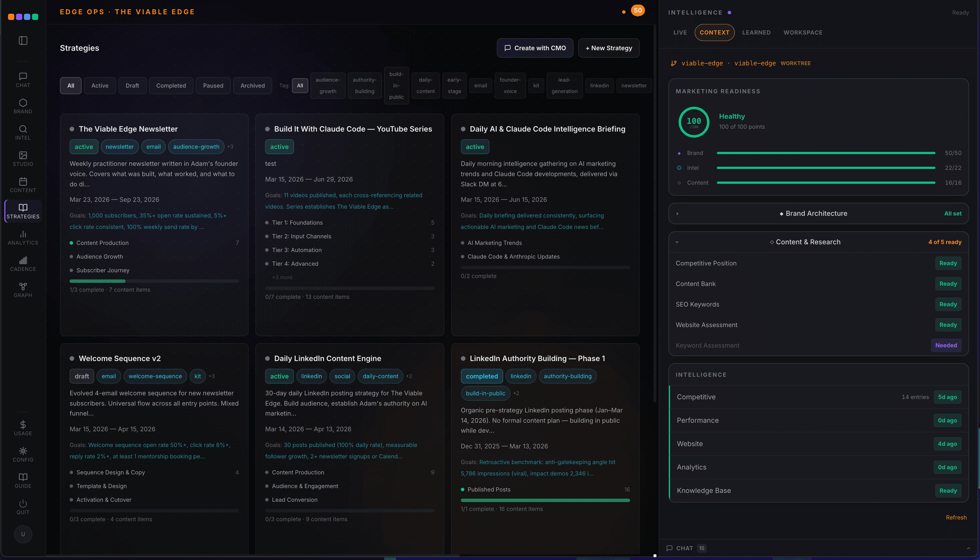
Task: Filter strategies by Active status
Action: [x=100, y=85]
